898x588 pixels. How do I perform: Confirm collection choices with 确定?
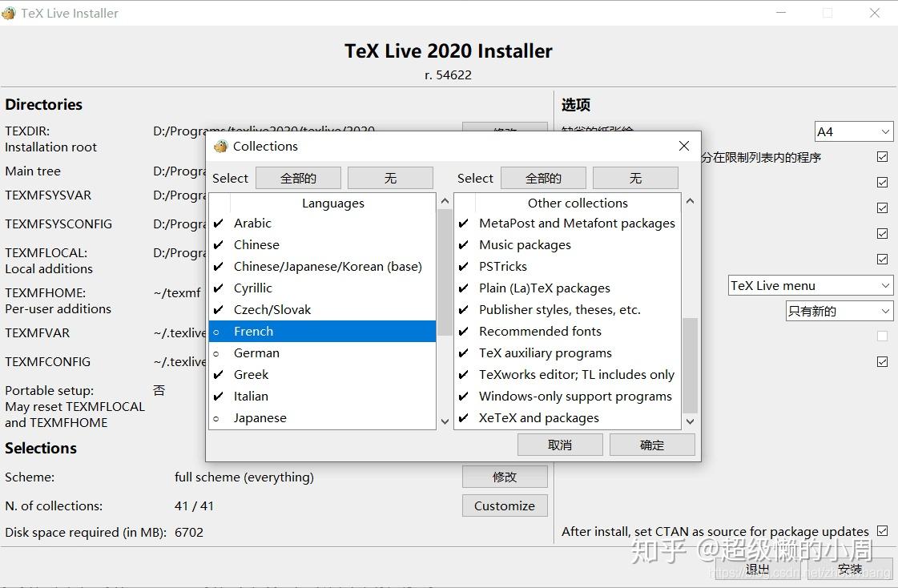pos(651,444)
